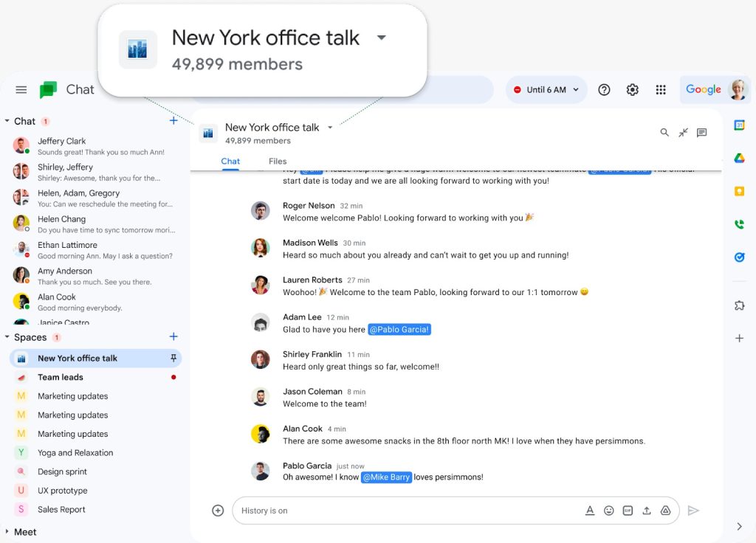Switch to the Files tab
Viewport: 756px width, 543px height.
(x=278, y=161)
